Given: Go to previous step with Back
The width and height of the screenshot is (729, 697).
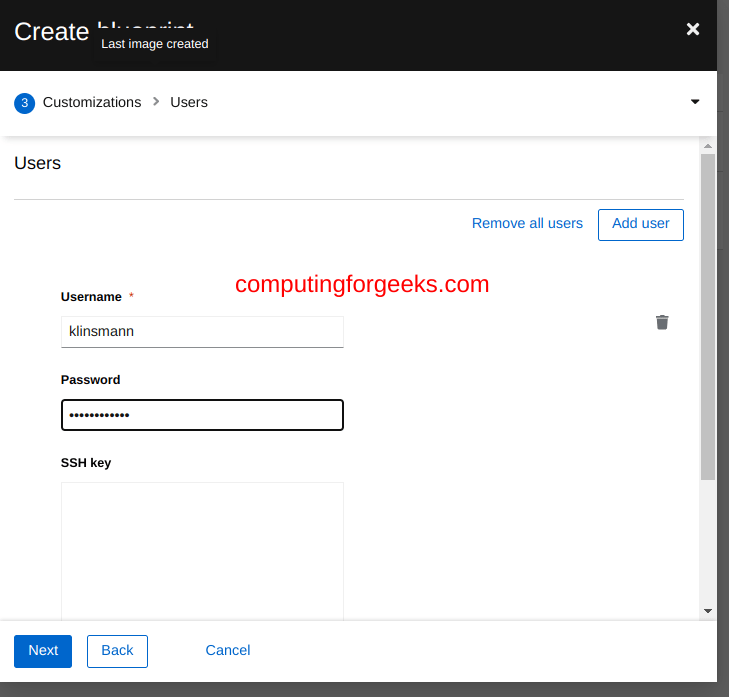Looking at the screenshot, I should [x=117, y=651].
